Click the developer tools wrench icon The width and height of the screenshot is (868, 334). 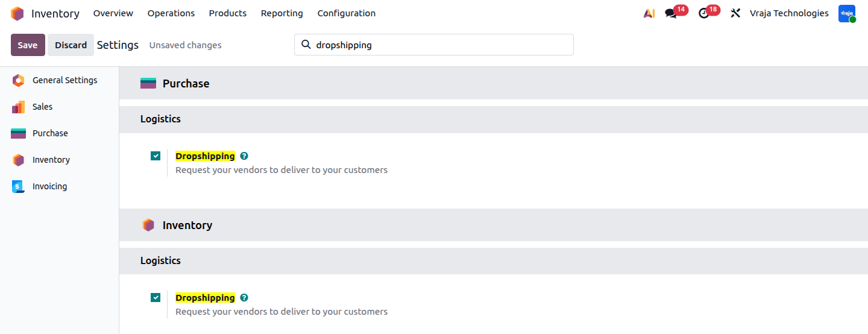click(x=735, y=13)
